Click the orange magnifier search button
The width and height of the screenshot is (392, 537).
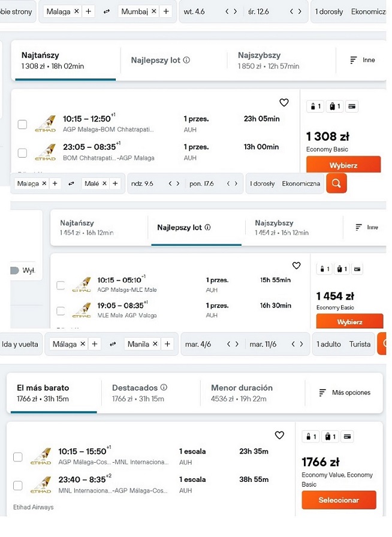coord(336,183)
